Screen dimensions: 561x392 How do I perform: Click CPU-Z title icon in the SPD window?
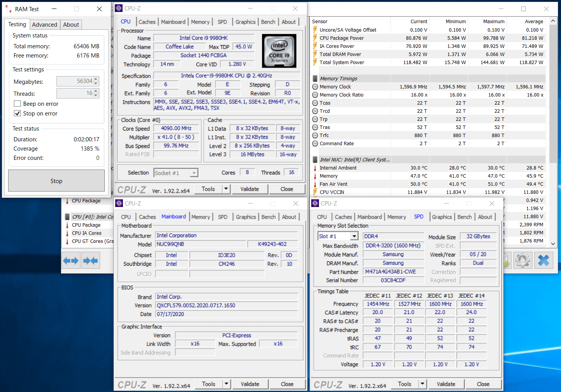click(315, 203)
